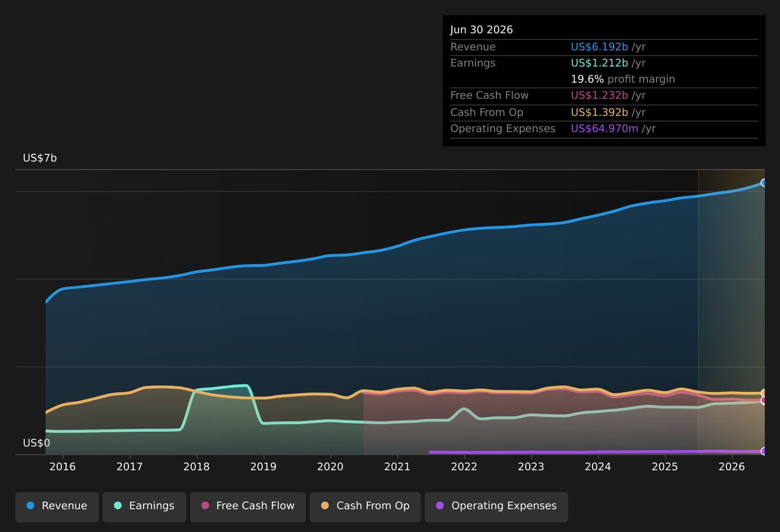Click the purple Operating Expenses endpoint marker
Screen dimensions: 780x532
[764, 451]
